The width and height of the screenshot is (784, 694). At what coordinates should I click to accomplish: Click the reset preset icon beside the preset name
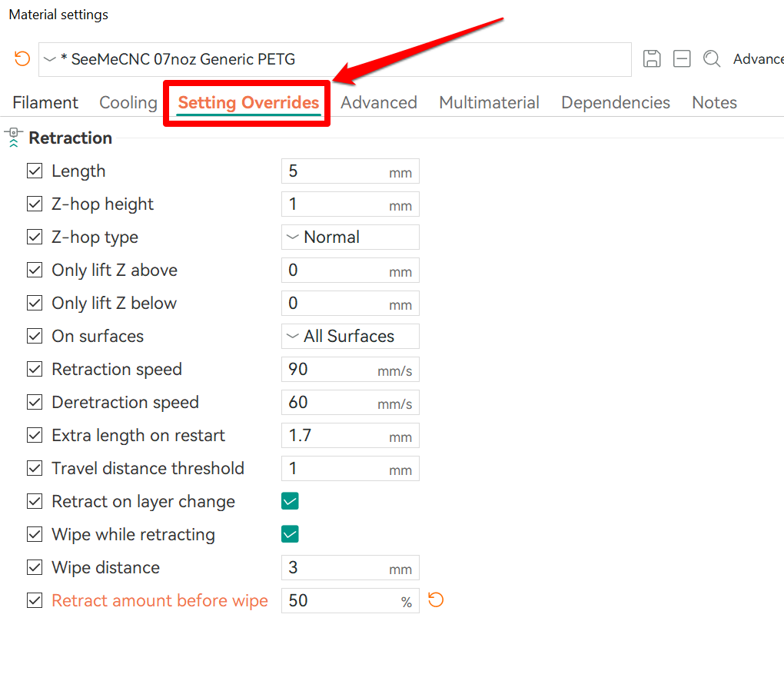coord(22,59)
